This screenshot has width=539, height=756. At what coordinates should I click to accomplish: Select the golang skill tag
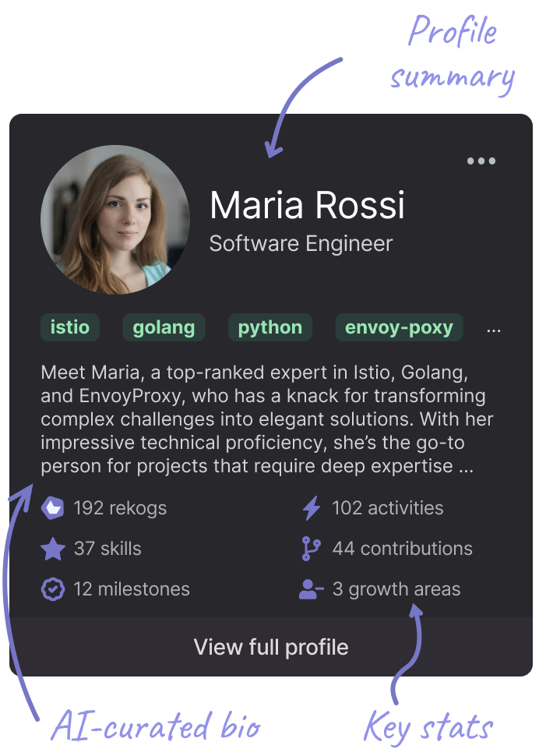tap(164, 327)
